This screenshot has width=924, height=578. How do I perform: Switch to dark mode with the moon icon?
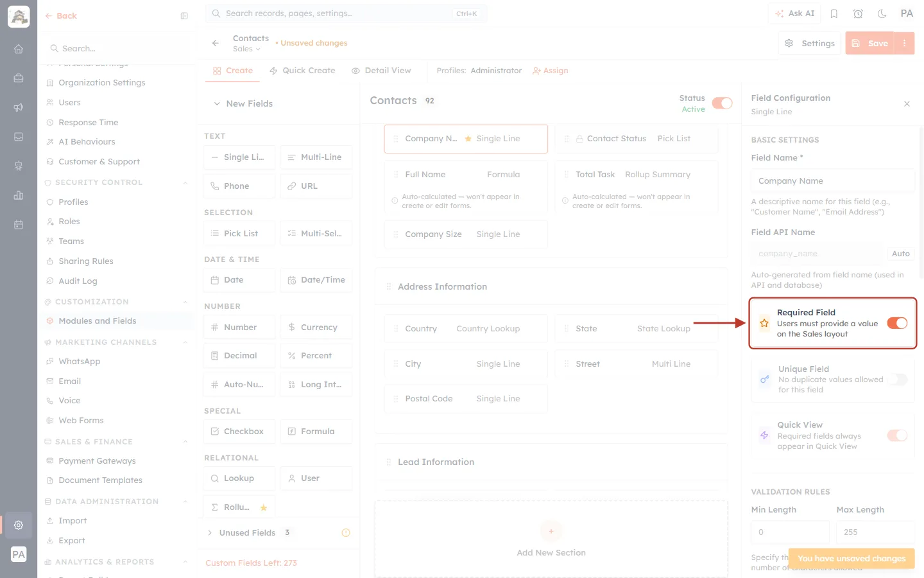[x=882, y=13]
